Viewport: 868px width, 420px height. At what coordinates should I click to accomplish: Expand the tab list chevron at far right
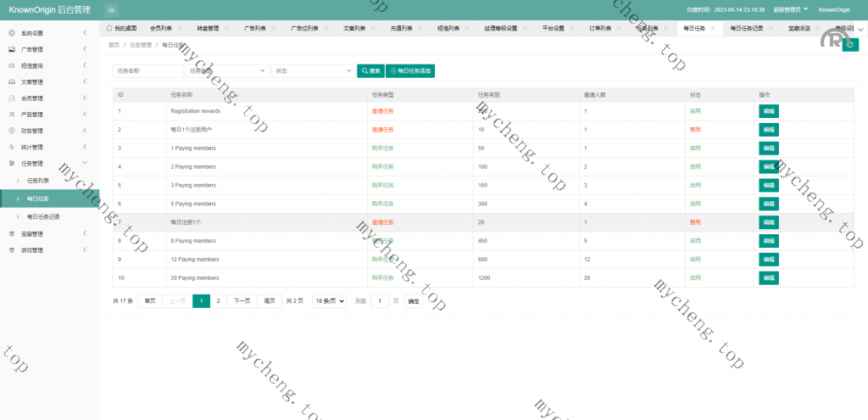click(x=860, y=28)
